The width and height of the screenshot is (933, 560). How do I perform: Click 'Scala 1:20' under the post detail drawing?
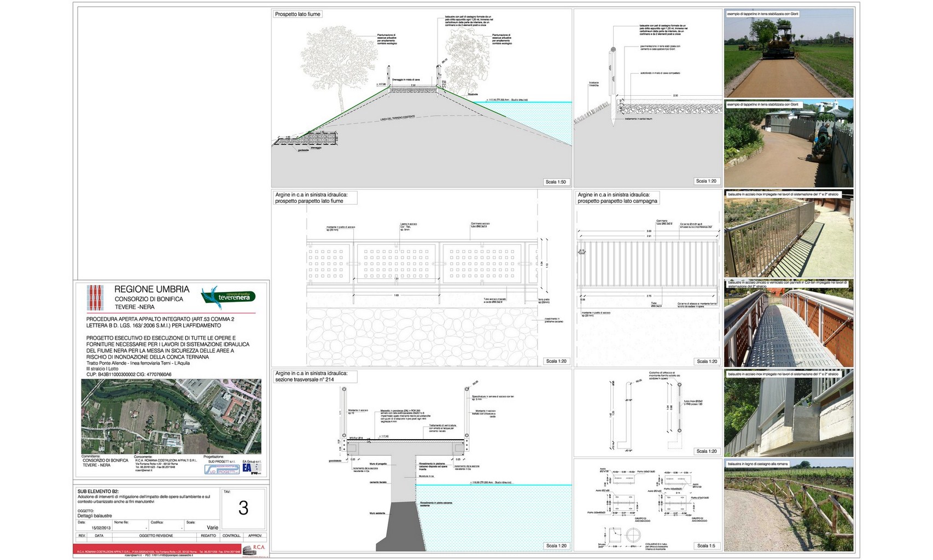[x=707, y=452]
